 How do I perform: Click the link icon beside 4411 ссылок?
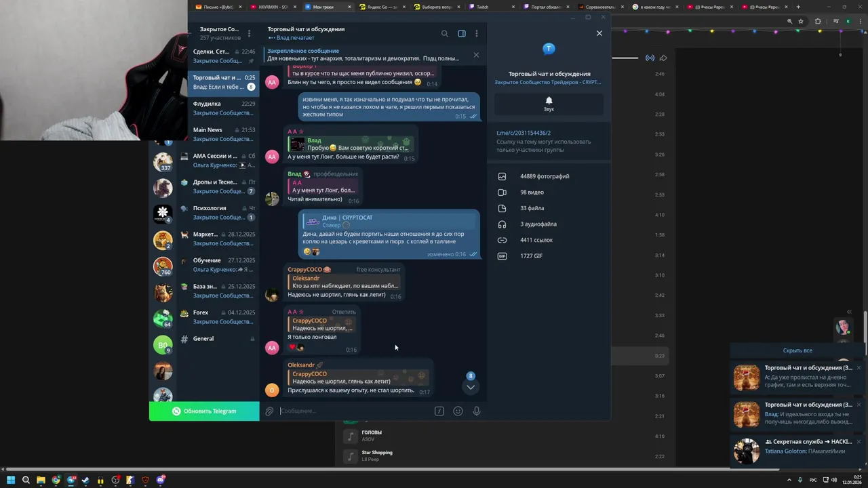coord(502,240)
